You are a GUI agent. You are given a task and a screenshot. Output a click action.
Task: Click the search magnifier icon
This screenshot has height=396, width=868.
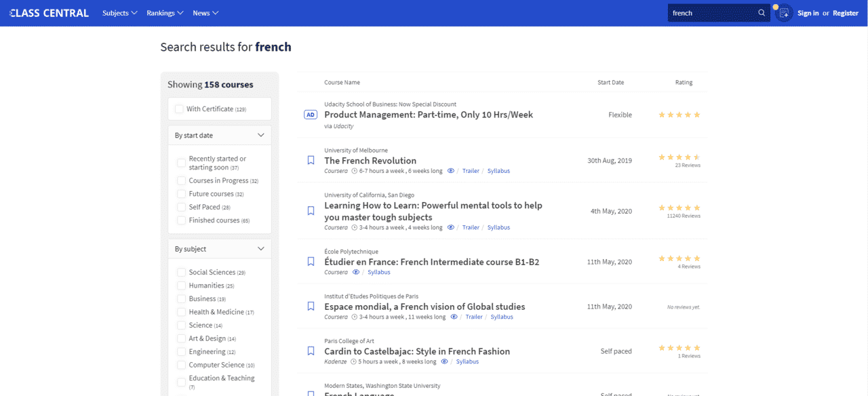point(762,13)
